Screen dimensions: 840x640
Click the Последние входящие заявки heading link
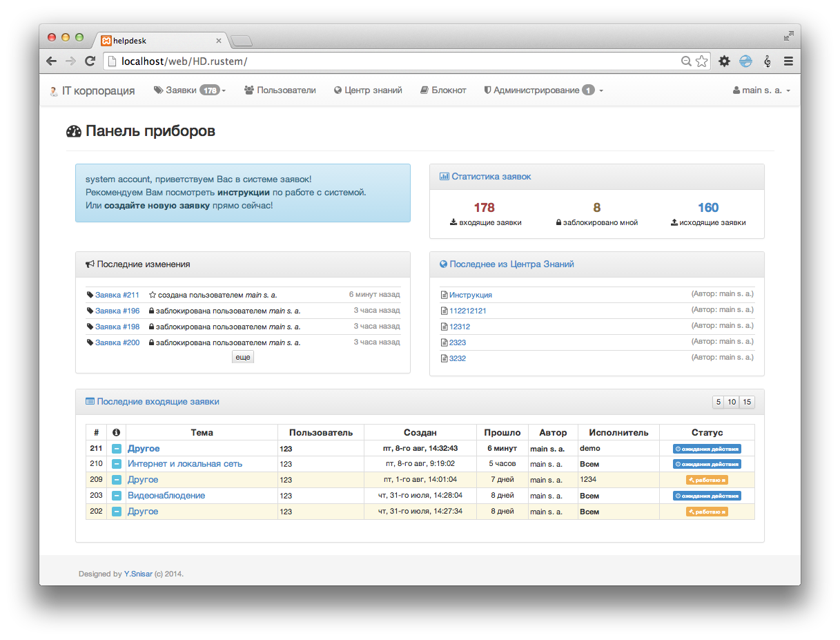click(158, 402)
